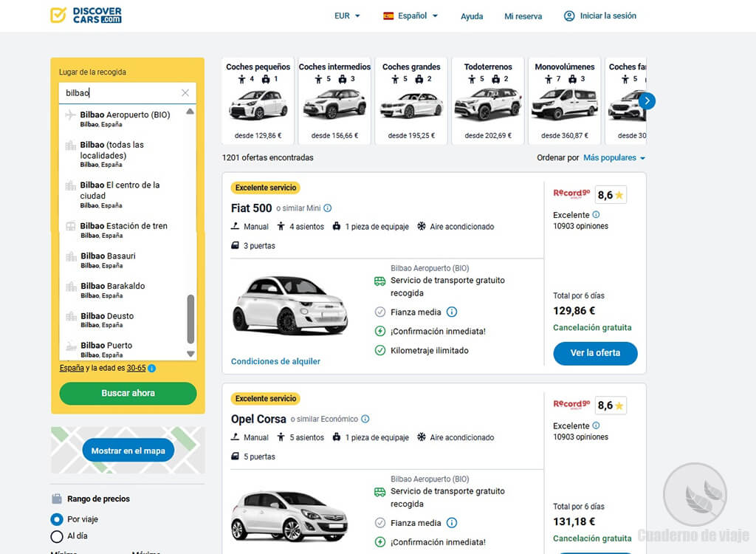
Task: Click Fianza media info icon in Opel Corsa offer
Action: pyautogui.click(x=452, y=523)
